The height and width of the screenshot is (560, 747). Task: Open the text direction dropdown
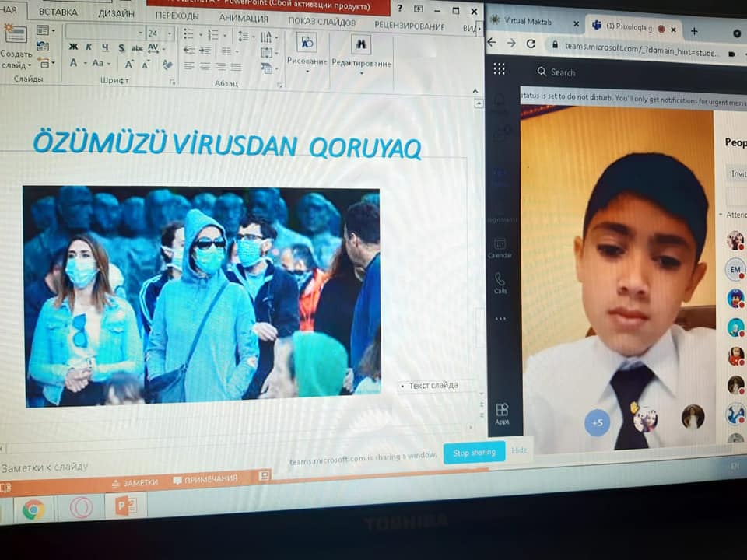click(269, 37)
